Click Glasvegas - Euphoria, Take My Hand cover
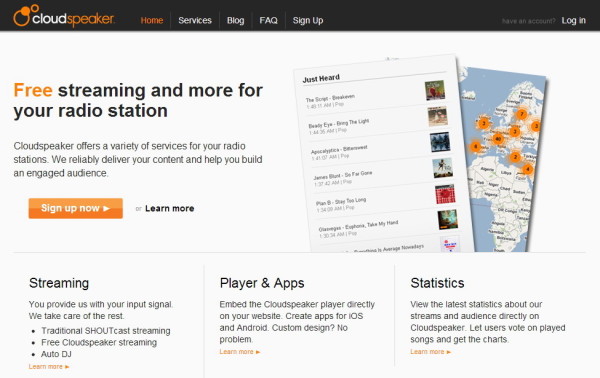Image resolution: width=600 pixels, height=378 pixels. click(448, 220)
